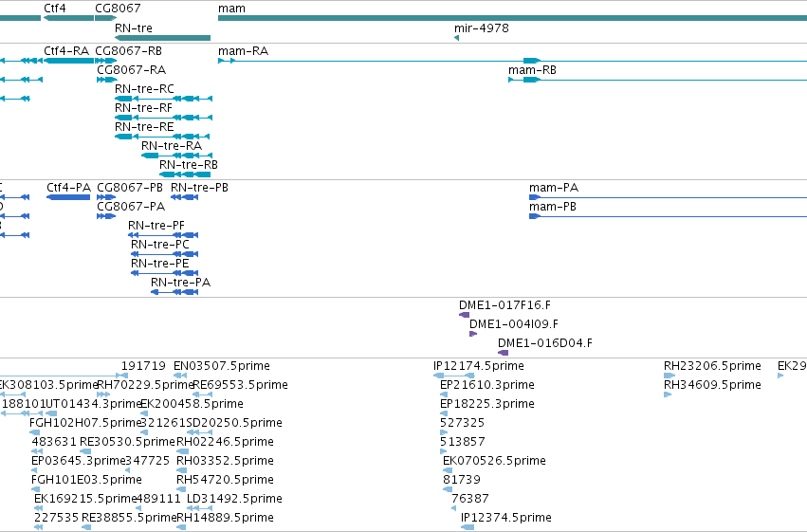The image size is (807, 532).
Task: Select the DME1-016D04.F feature label
Action: (x=545, y=343)
